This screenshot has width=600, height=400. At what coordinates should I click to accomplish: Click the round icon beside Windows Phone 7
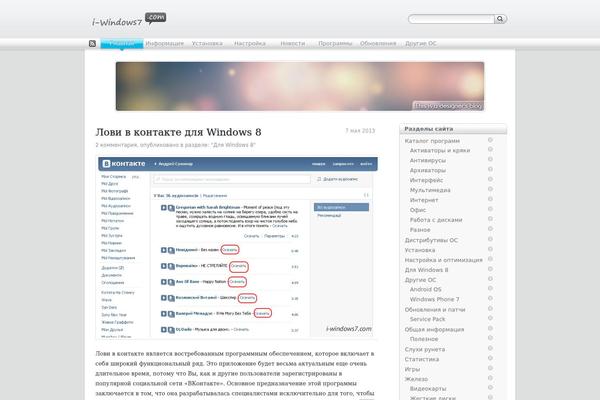tap(490, 299)
